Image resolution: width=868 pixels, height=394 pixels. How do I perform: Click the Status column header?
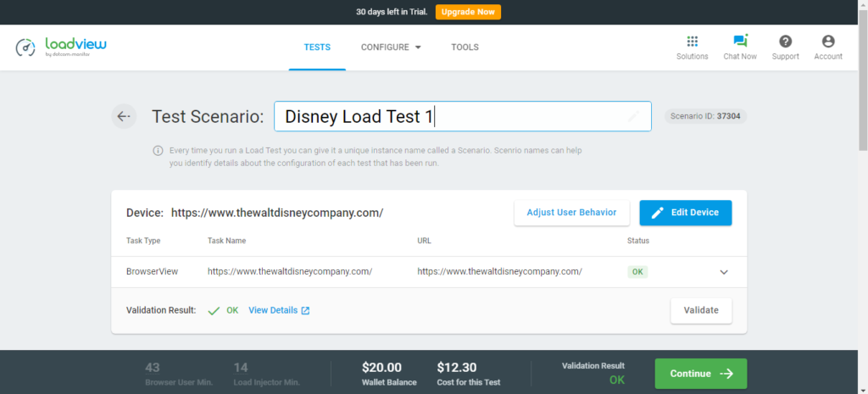click(x=638, y=241)
